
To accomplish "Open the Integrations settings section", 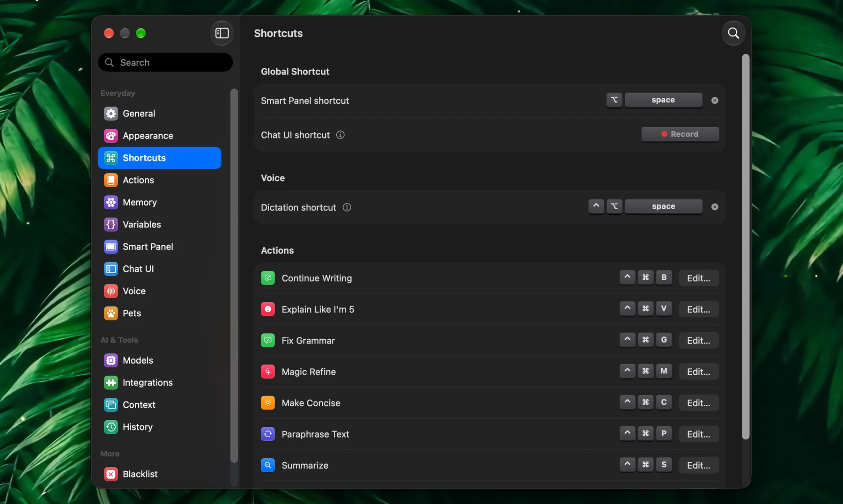I will 160,383.
